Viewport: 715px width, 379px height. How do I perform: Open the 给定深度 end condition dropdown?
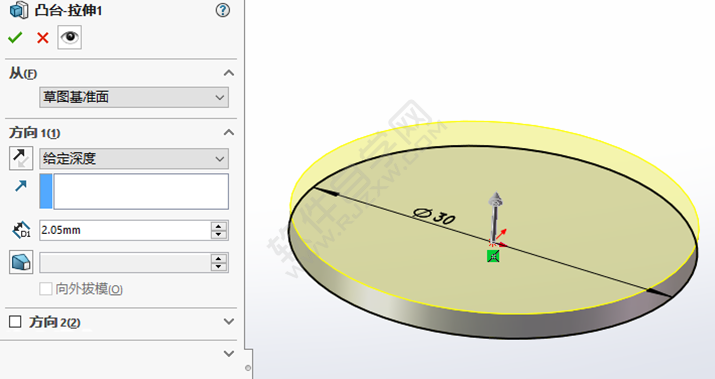[134, 159]
